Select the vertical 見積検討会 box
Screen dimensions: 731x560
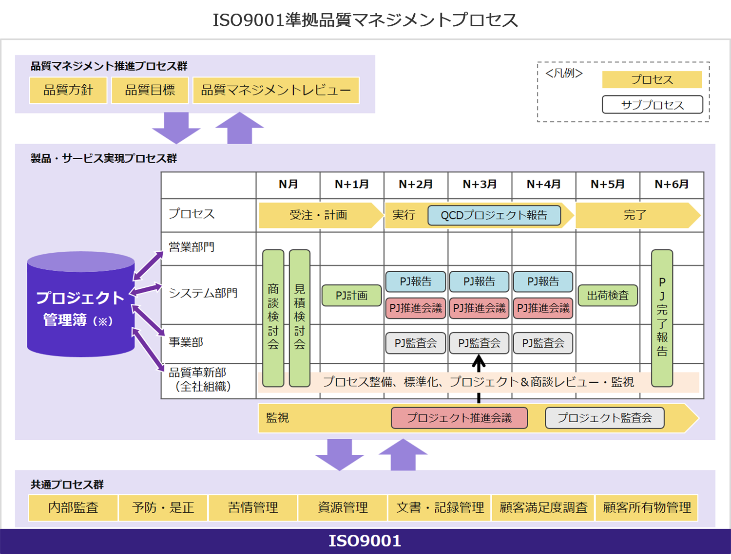pyautogui.click(x=300, y=318)
